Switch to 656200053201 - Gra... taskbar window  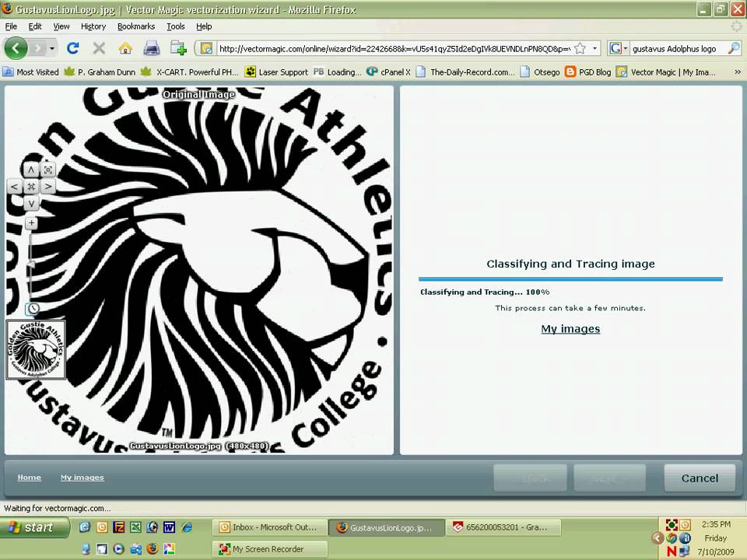pyautogui.click(x=503, y=527)
